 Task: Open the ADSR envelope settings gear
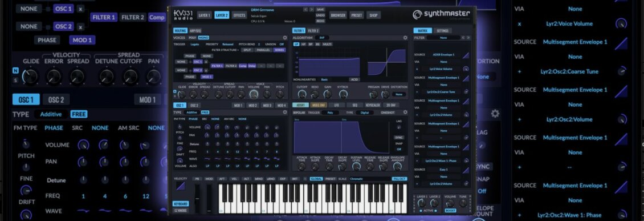405,112
